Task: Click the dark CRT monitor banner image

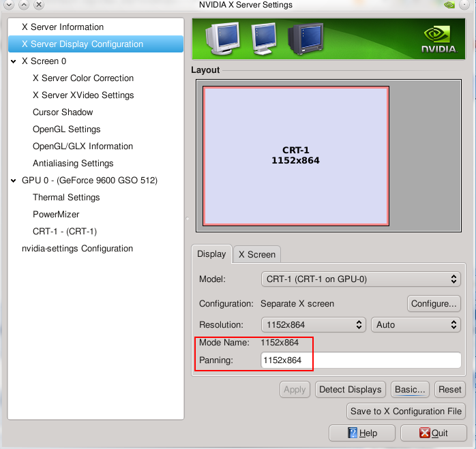Action: click(306, 39)
